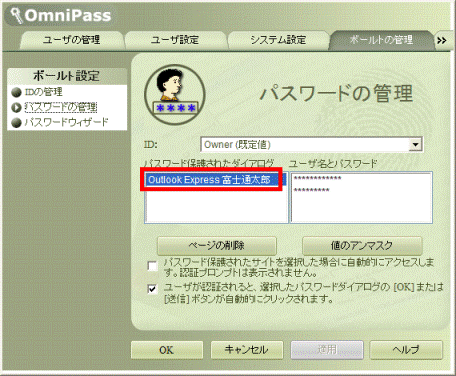Open IDの管理 in the sidebar
Viewport: 456px width, 376px height.
[x=44, y=92]
